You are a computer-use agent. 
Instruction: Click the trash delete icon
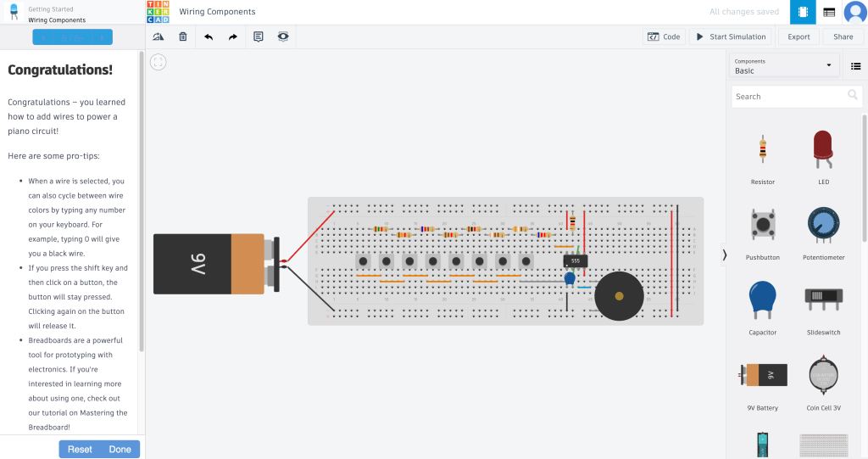tap(183, 36)
